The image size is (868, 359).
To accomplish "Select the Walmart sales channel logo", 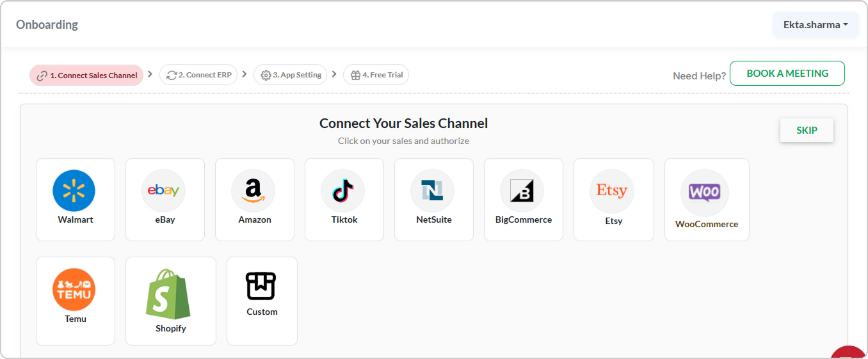I will pos(74,191).
